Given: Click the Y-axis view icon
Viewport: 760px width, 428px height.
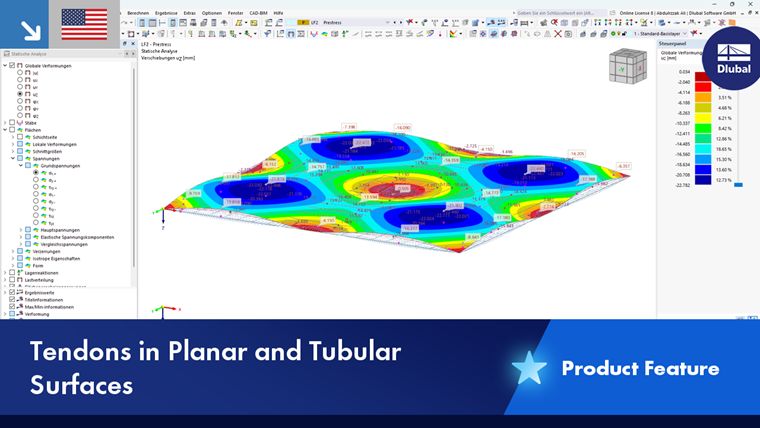Looking at the screenshot, I should click(608, 23).
